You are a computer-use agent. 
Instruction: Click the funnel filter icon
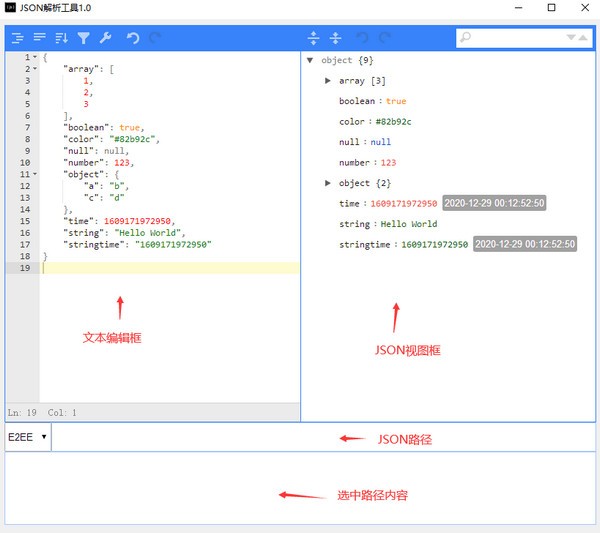(x=83, y=38)
